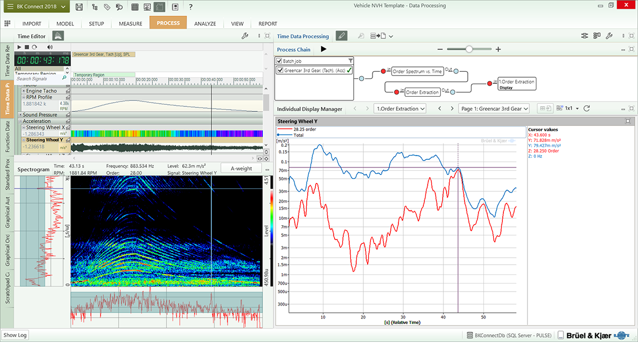Click the Show Log button
This screenshot has height=364, width=638.
pyautogui.click(x=15, y=335)
